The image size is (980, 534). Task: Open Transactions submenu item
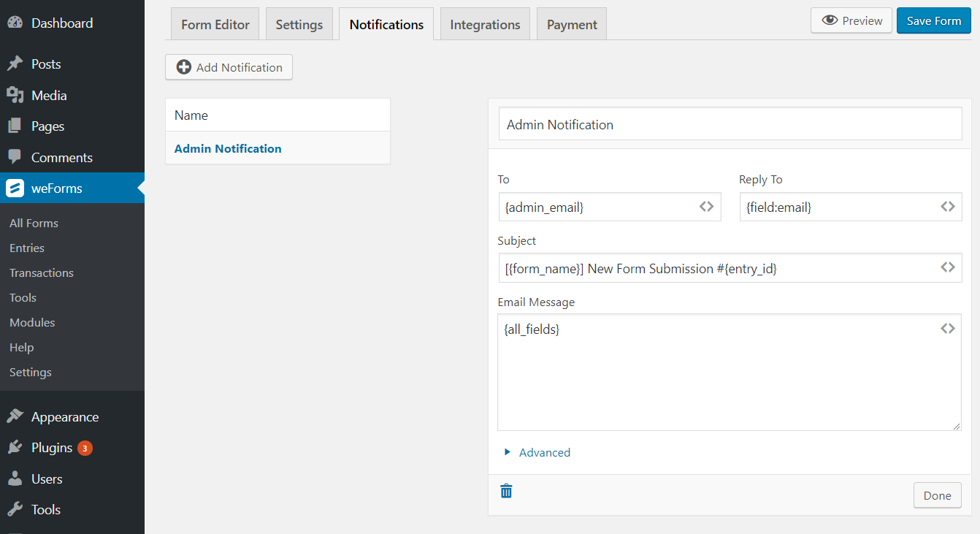tap(42, 272)
